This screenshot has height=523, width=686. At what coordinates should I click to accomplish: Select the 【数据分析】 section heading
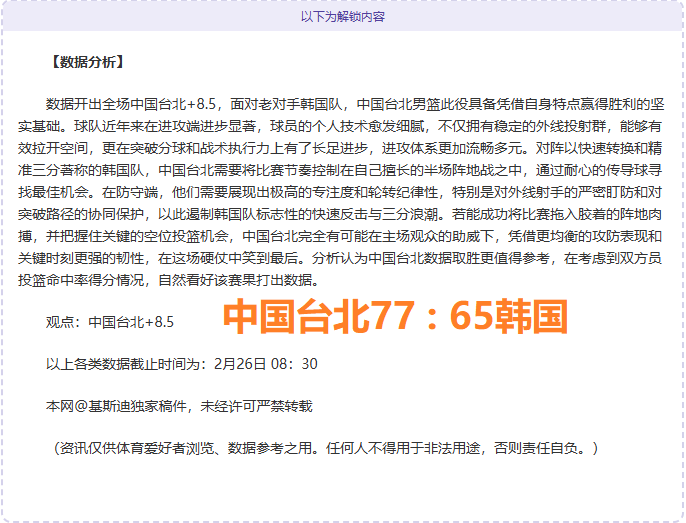(86, 62)
